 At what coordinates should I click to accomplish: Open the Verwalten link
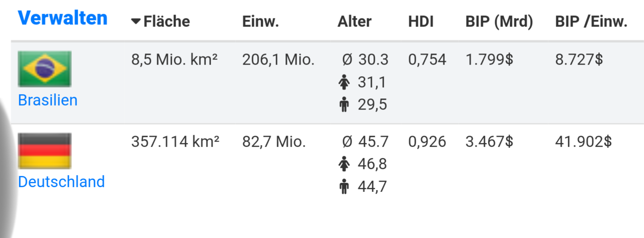(62, 18)
